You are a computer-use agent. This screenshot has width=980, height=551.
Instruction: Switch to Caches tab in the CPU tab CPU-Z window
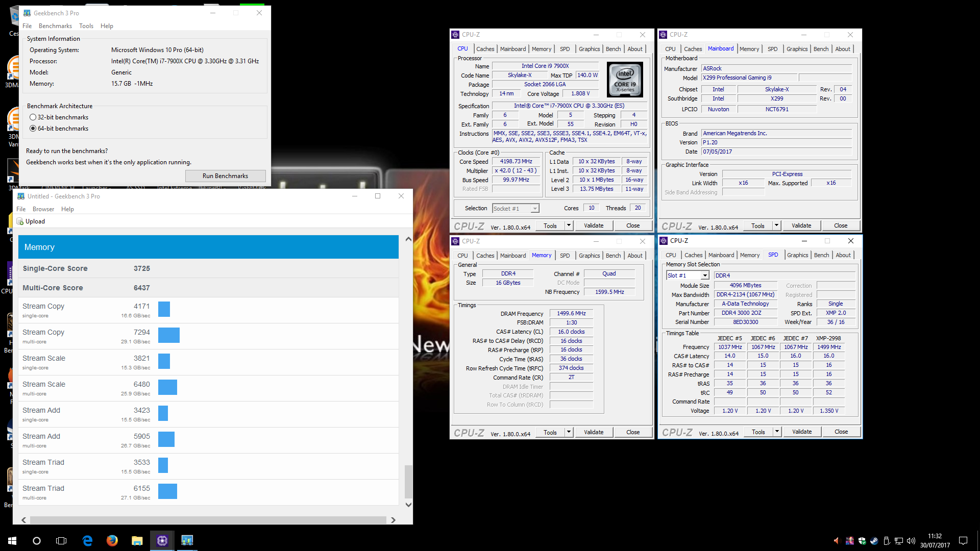point(485,49)
